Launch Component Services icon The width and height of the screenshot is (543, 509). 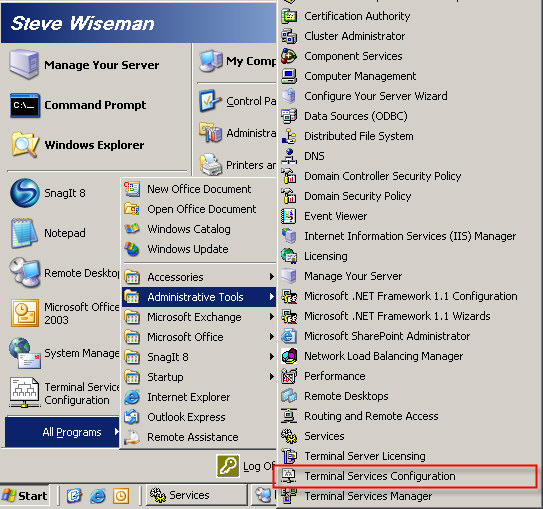(289, 56)
